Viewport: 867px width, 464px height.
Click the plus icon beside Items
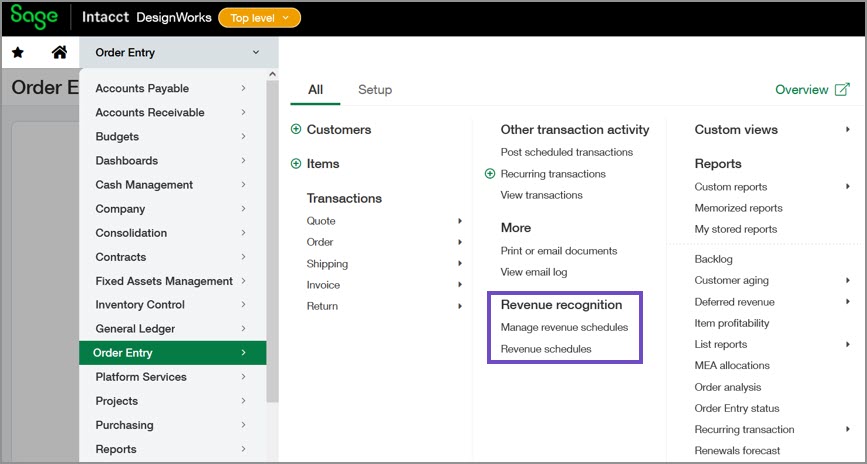[x=296, y=164]
